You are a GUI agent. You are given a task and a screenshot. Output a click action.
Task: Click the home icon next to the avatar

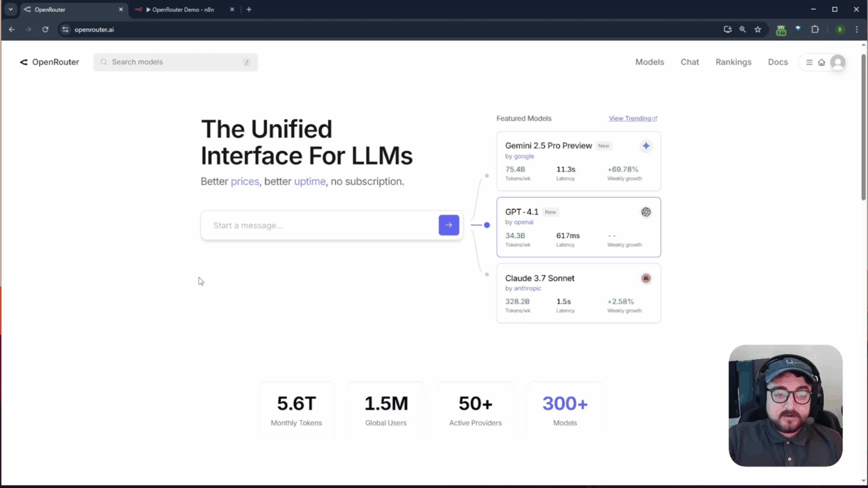(x=822, y=62)
